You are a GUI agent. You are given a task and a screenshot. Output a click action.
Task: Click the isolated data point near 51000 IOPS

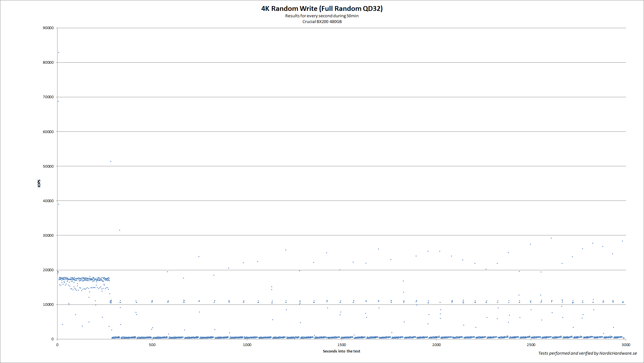pos(111,162)
